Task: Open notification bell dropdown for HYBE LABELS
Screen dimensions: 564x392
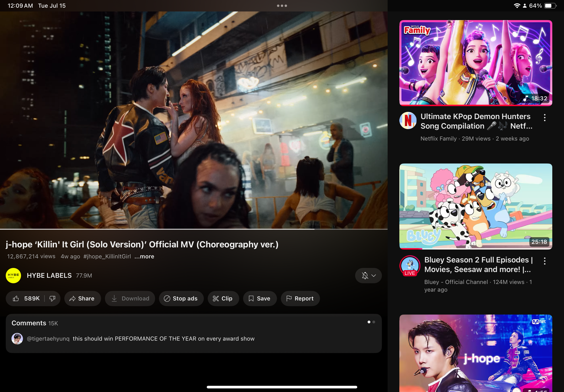Action: point(368,276)
